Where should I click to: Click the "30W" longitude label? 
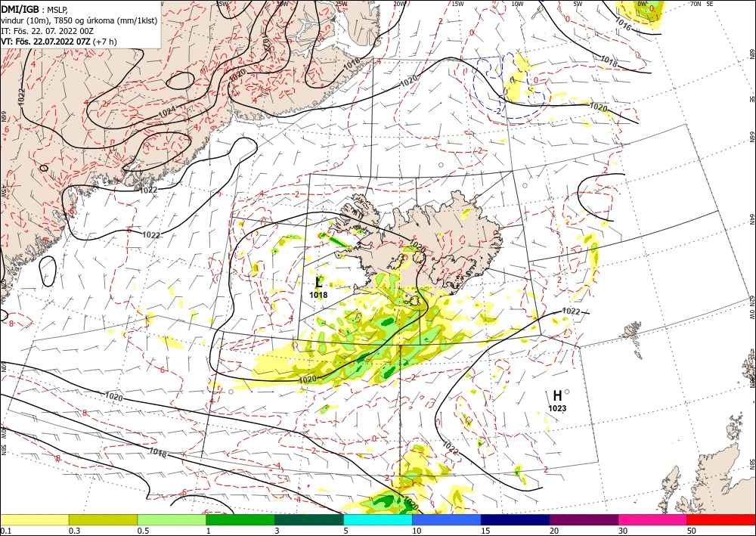(282, 4)
